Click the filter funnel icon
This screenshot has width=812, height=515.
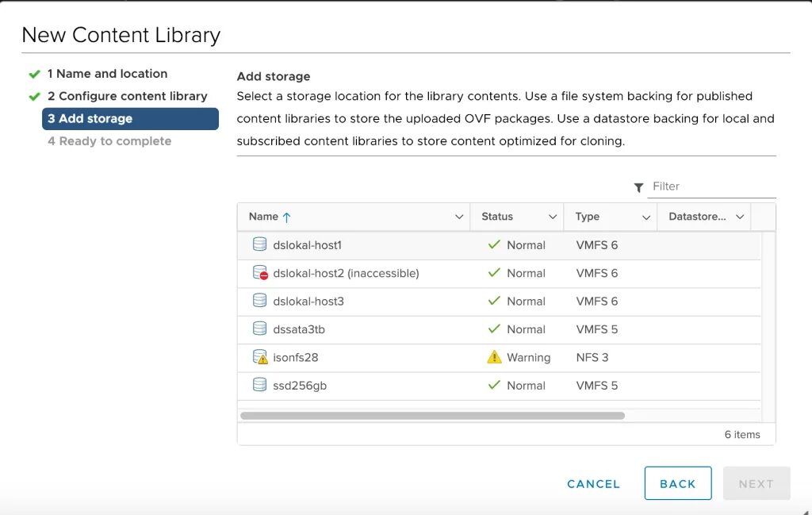click(x=638, y=187)
